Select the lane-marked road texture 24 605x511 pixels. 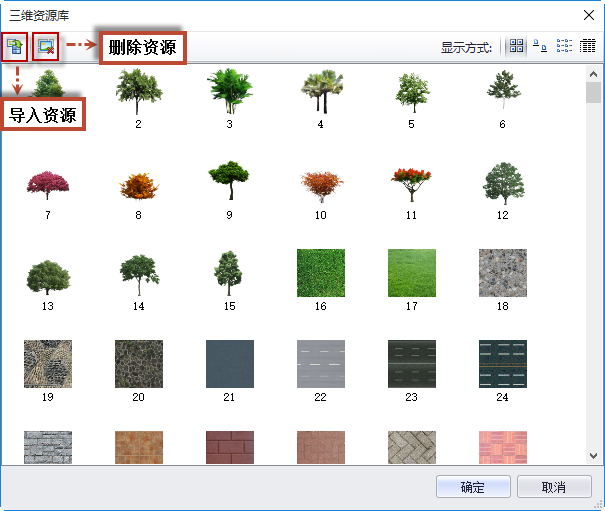point(502,364)
